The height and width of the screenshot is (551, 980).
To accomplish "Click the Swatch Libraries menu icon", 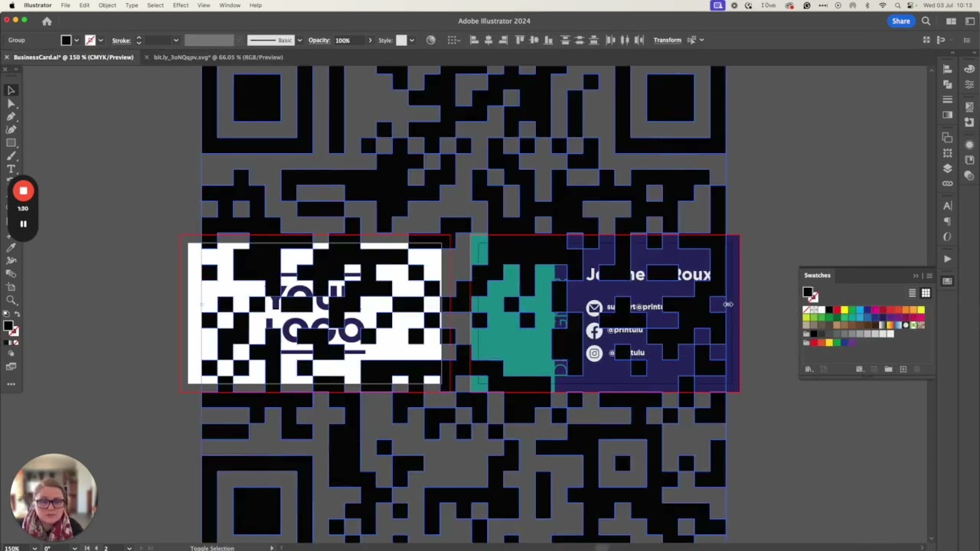I will pyautogui.click(x=809, y=370).
